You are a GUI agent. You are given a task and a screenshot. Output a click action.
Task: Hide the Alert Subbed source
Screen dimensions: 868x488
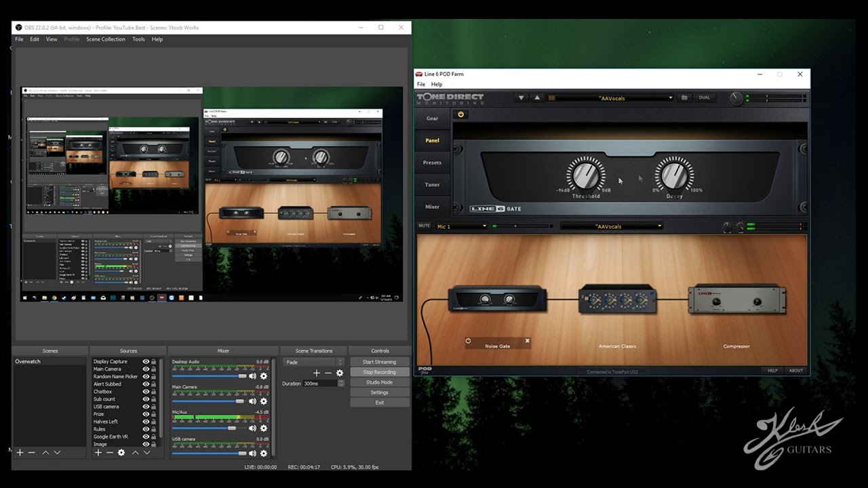tap(146, 384)
